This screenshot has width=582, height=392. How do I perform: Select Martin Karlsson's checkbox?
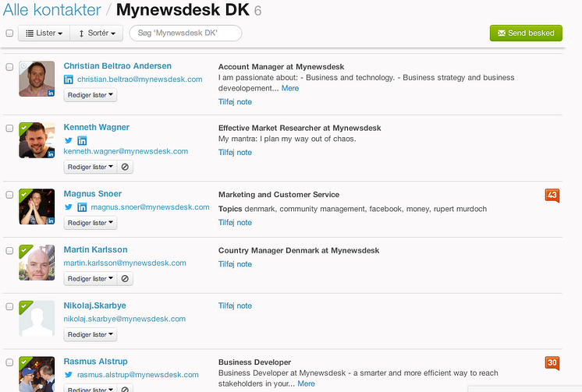pyautogui.click(x=9, y=251)
